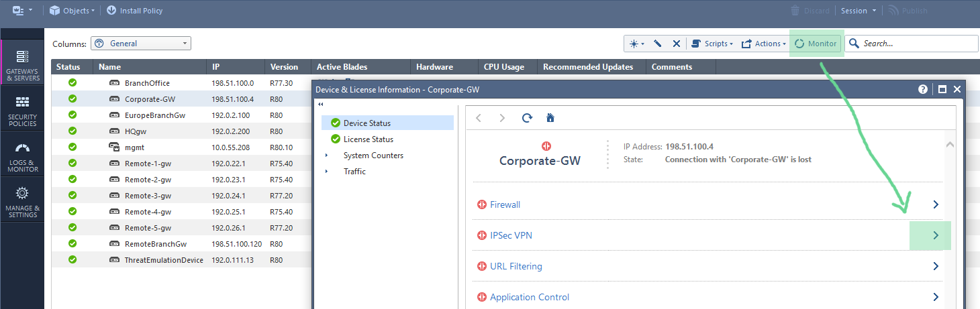Open Gateways & Servers sidebar view
Viewport: 980px width, 309px height.
coord(23,65)
